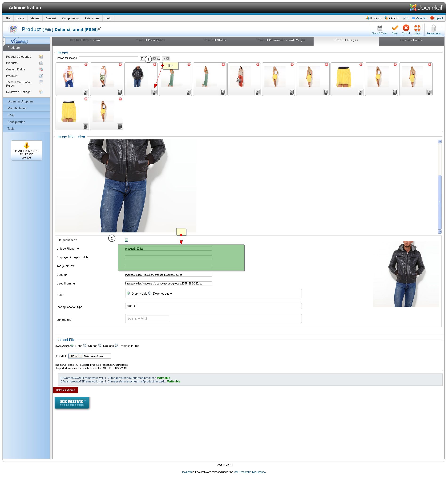The height and width of the screenshot is (479, 448).
Task: Expand the Orders & Shoppers sidebar section
Action: click(x=21, y=101)
